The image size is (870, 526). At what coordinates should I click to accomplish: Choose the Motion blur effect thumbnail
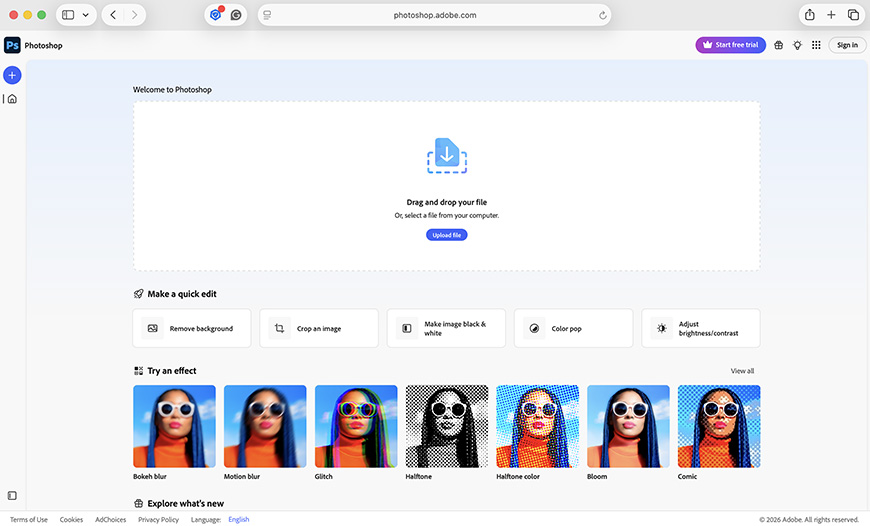click(x=265, y=426)
